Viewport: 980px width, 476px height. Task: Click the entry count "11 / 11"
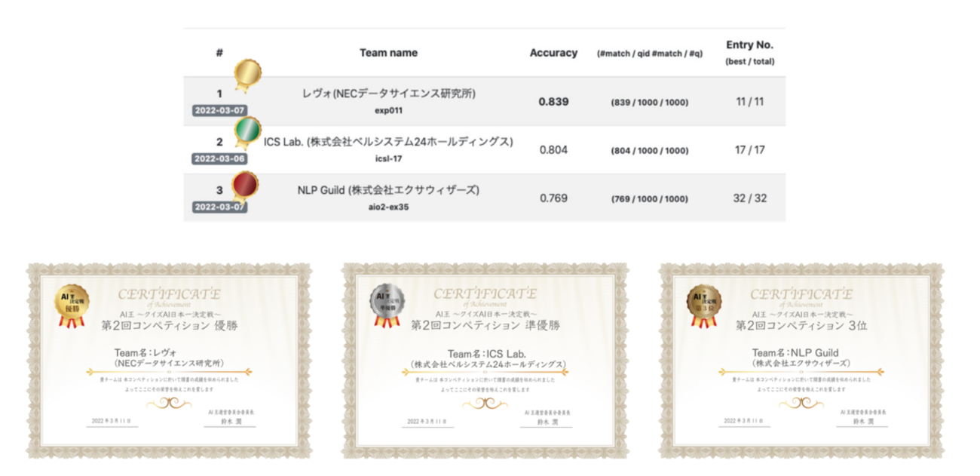point(749,101)
